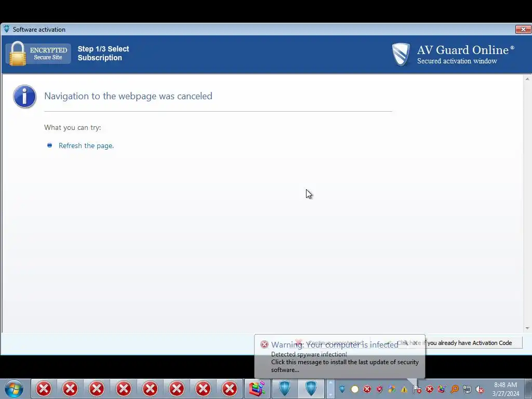Click the red error icon in the warning balloon
532x399 pixels.
(x=264, y=344)
